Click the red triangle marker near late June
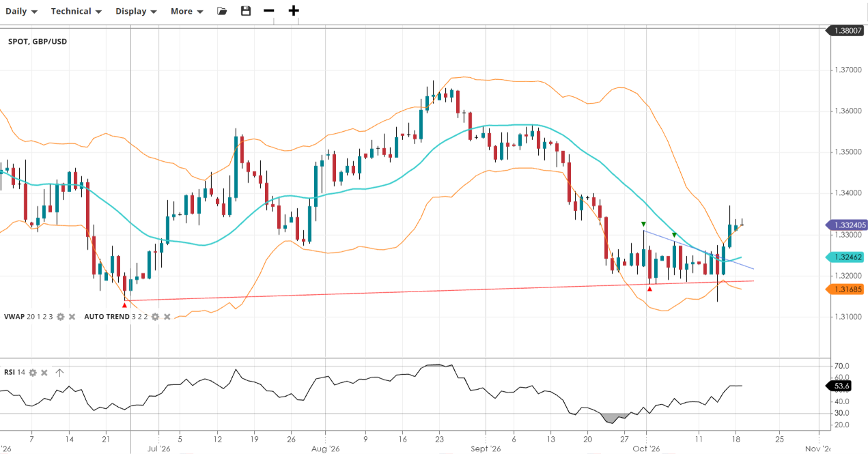868x454 pixels. [x=124, y=305]
